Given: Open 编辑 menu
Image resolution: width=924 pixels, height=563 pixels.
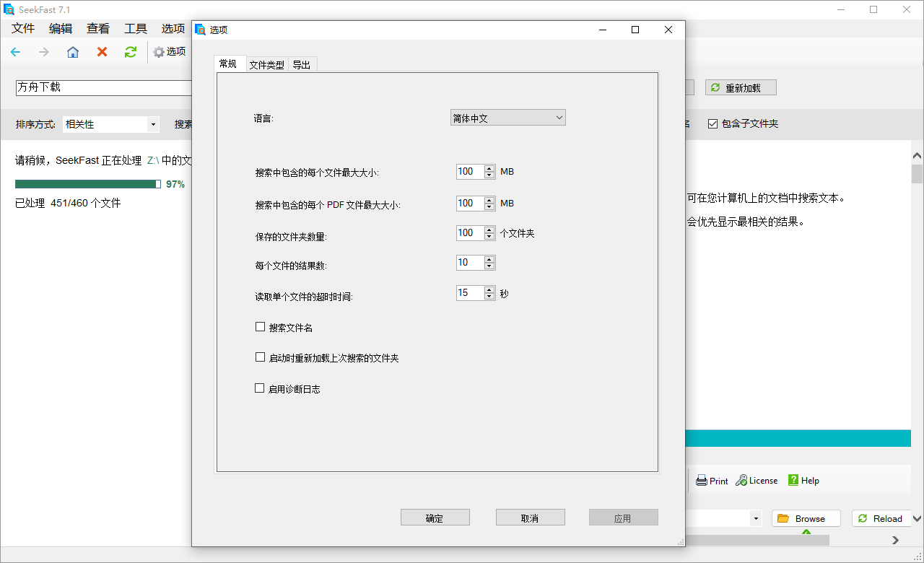Looking at the screenshot, I should tap(61, 29).
